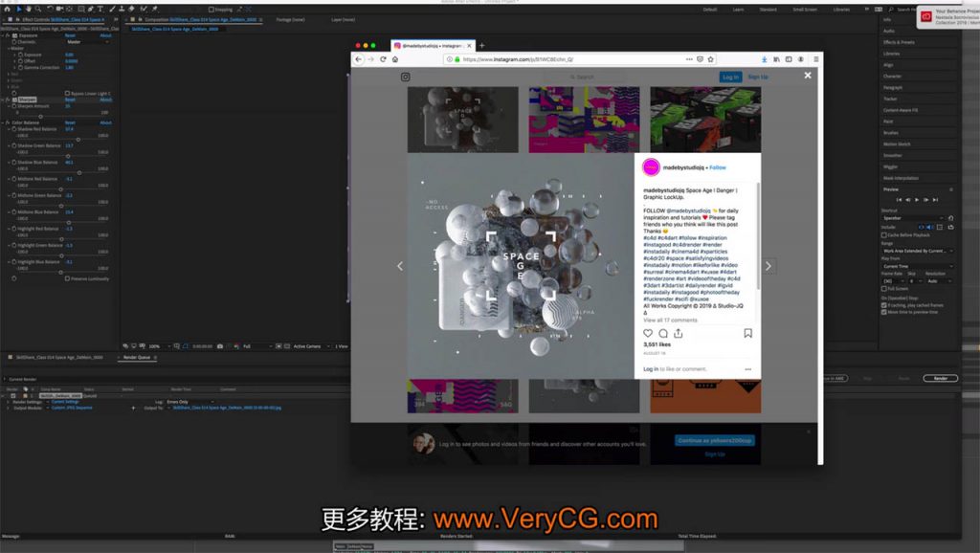Open the viewer Active Camera dropdown
Screen dimensions: 980x553
[311, 346]
